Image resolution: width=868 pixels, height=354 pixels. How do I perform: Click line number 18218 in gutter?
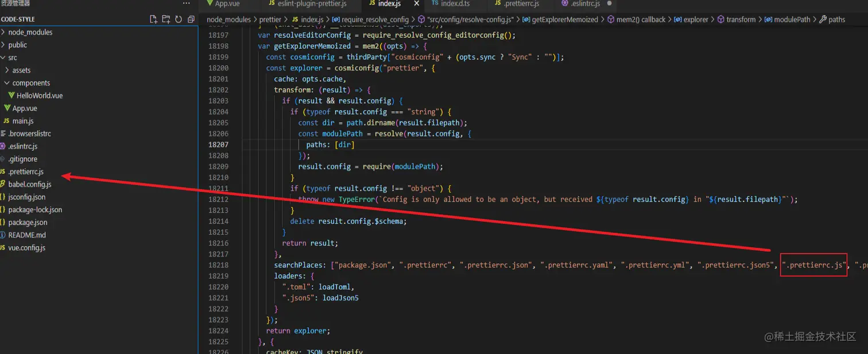pos(218,265)
